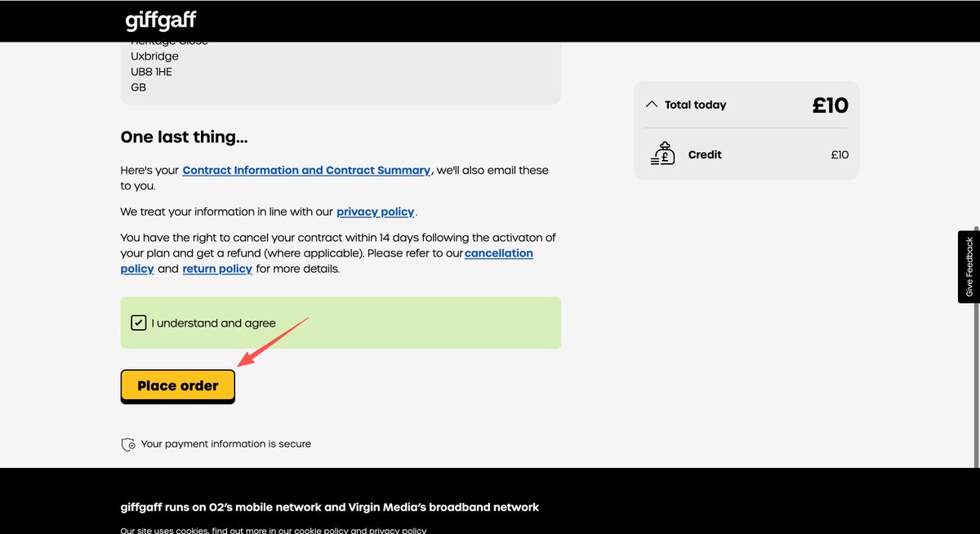This screenshot has width=980, height=534.
Task: Untick the I understand and agree checkbox
Action: tap(139, 323)
